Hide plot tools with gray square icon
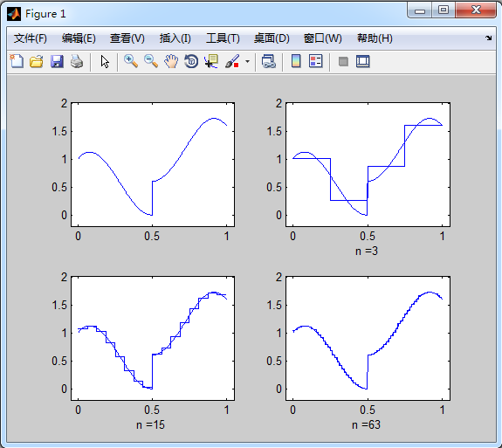Screen dimensions: 502x448 (343, 61)
